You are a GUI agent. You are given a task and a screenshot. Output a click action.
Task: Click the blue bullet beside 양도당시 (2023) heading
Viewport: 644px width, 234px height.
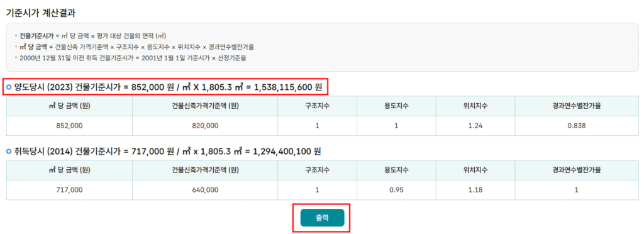point(9,87)
